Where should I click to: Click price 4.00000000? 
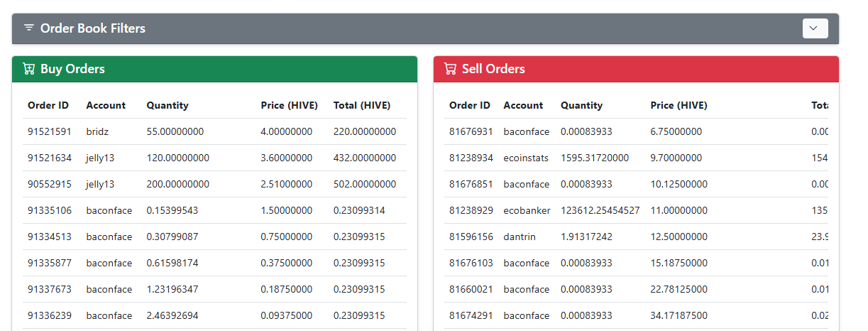pyautogui.click(x=287, y=131)
